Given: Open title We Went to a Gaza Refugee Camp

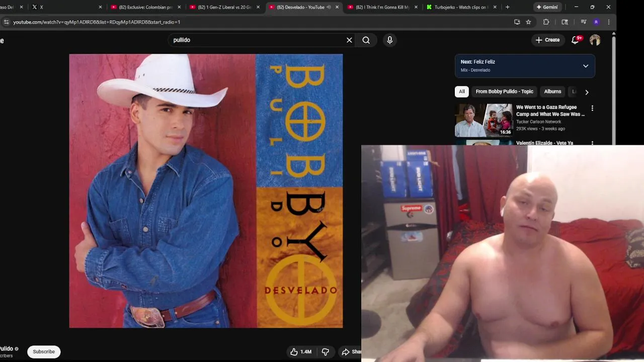Looking at the screenshot, I should pyautogui.click(x=550, y=111).
